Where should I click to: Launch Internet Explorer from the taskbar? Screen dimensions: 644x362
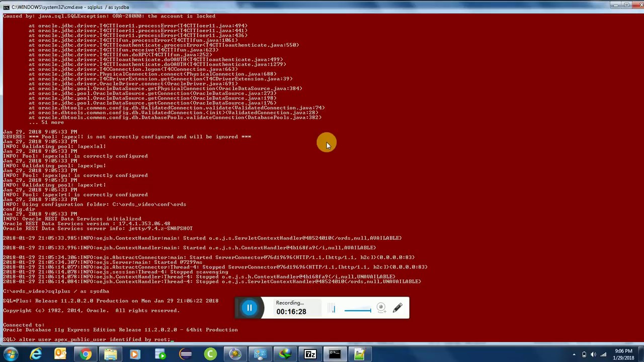pos(36,354)
